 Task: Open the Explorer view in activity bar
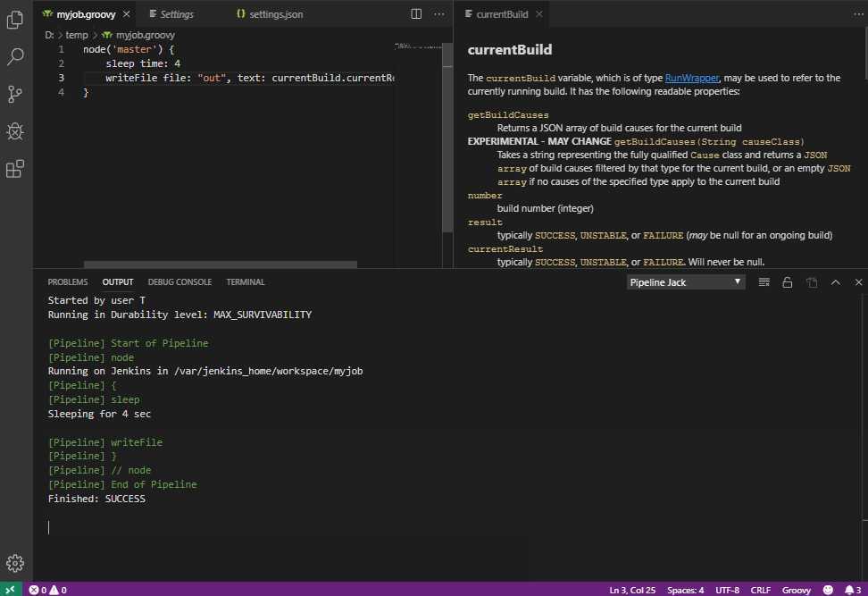(15, 20)
